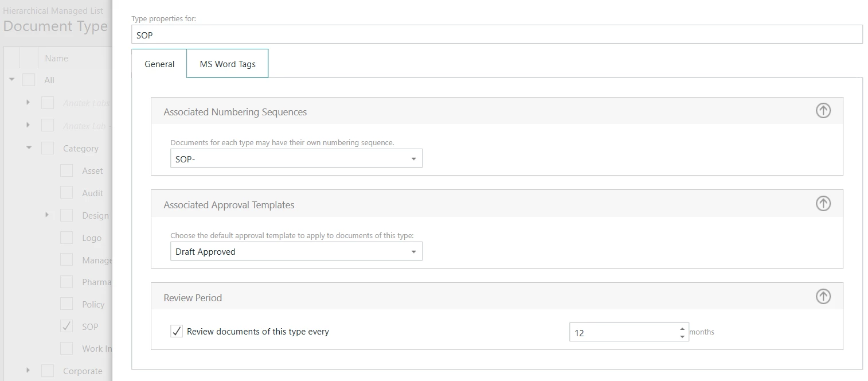The width and height of the screenshot is (868, 381).
Task: Increase review period months value
Action: pos(682,328)
